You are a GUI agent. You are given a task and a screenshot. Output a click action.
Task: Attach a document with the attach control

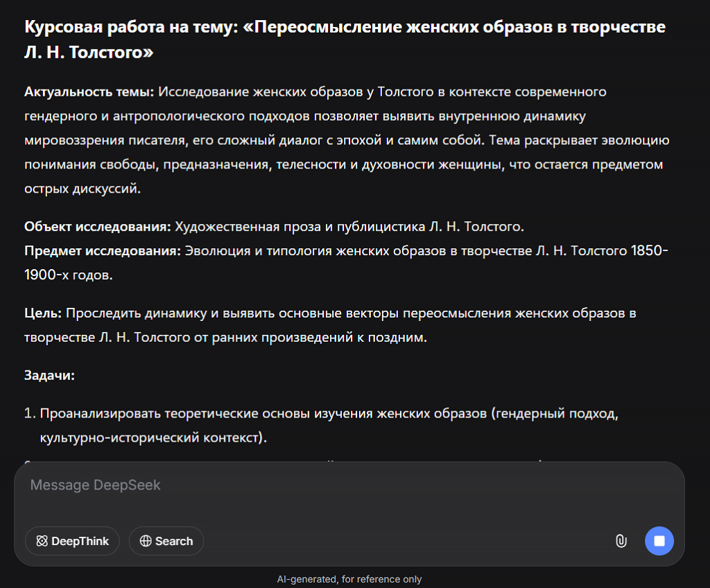point(621,541)
